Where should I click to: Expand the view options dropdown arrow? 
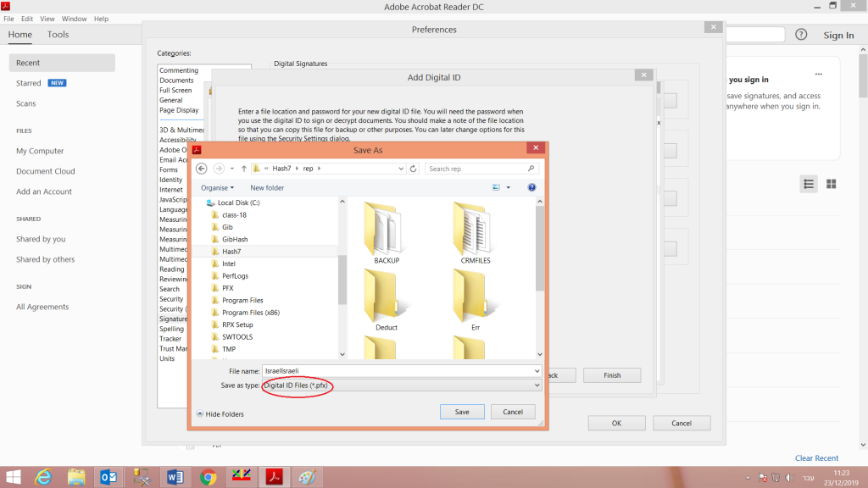pyautogui.click(x=509, y=187)
